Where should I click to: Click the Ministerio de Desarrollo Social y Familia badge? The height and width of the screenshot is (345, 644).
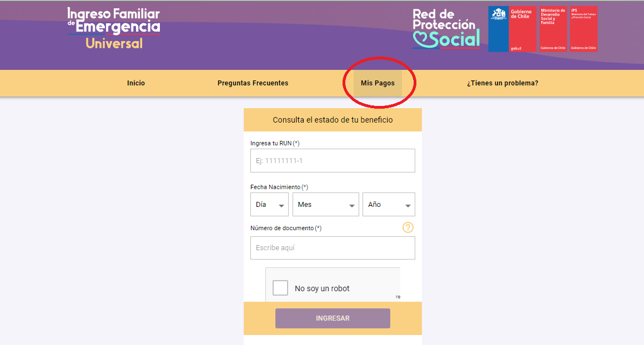[553, 29]
